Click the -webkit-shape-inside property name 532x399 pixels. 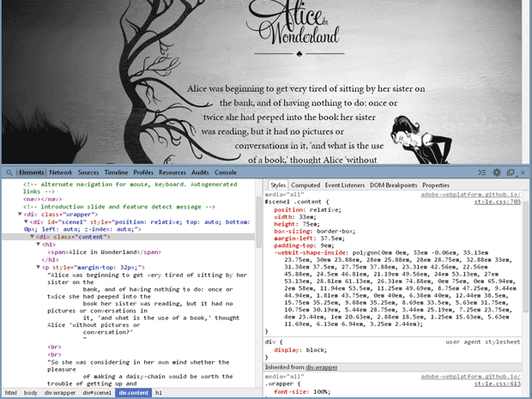click(310, 252)
